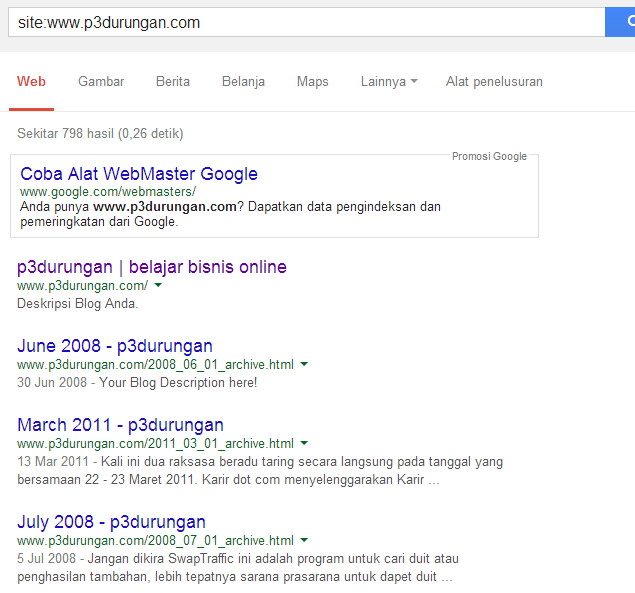This screenshot has width=635, height=593.
Task: Open the Berita tab
Action: pos(173,81)
